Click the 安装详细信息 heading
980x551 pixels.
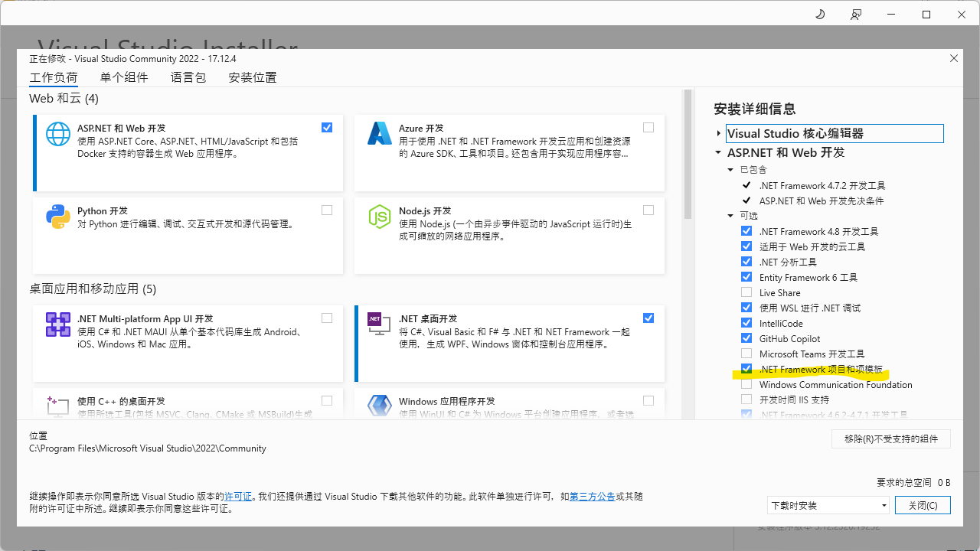755,109
